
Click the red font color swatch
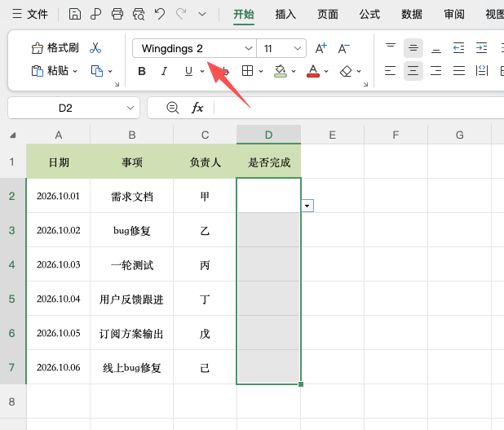(x=313, y=71)
